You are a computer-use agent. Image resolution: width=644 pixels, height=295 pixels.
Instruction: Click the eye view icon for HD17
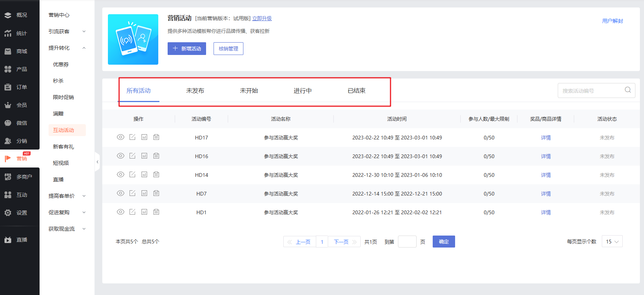121,137
